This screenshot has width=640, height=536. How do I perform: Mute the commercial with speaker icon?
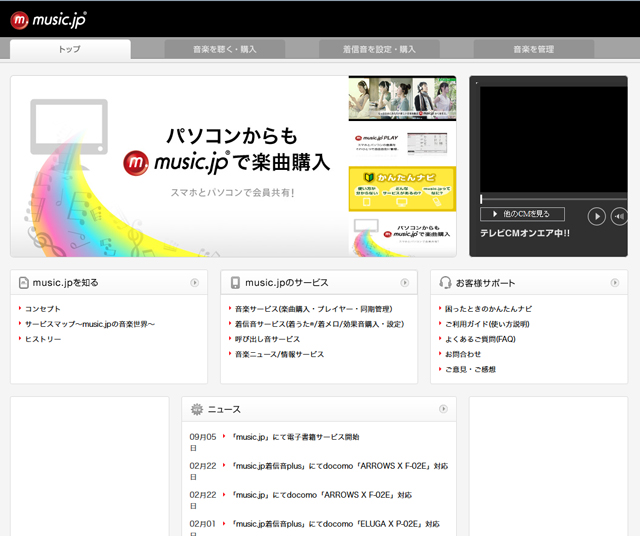point(619,216)
